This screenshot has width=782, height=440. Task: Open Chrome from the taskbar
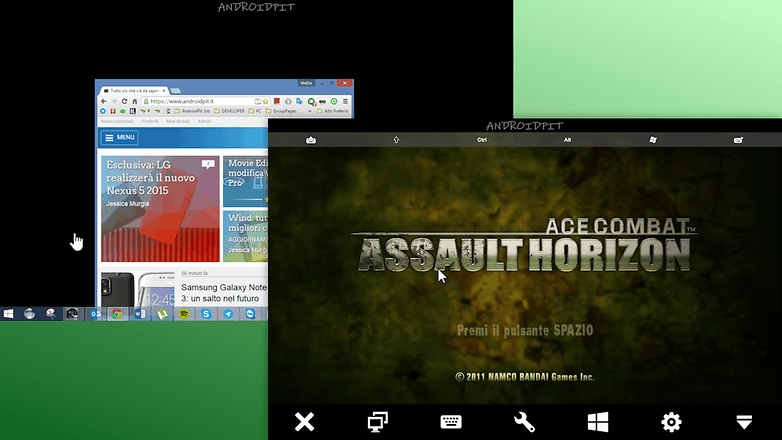click(117, 314)
